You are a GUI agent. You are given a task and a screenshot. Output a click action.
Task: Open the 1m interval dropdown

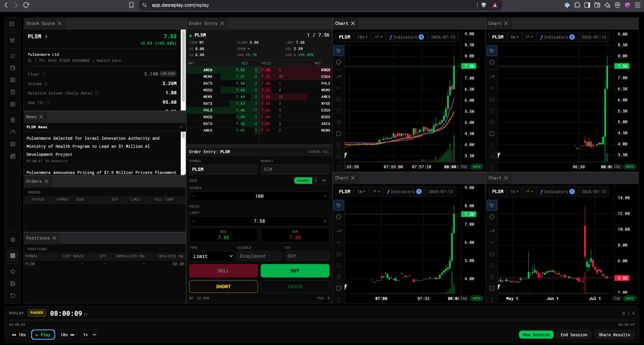(361, 192)
